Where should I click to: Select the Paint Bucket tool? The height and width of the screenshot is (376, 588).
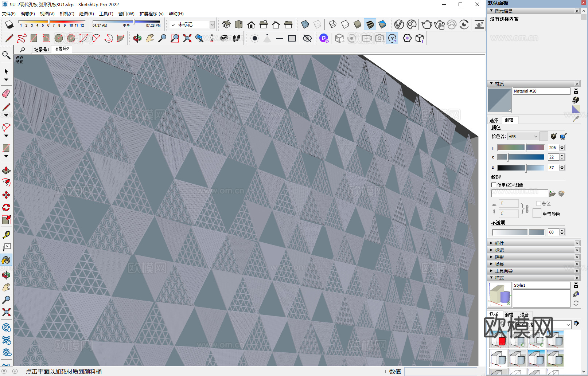pyautogui.click(x=6, y=260)
